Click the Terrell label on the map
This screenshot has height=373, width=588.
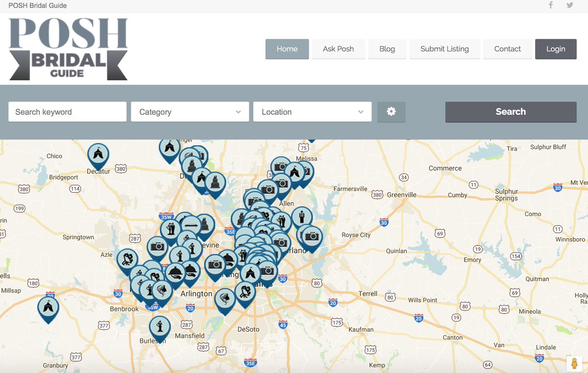(x=368, y=294)
